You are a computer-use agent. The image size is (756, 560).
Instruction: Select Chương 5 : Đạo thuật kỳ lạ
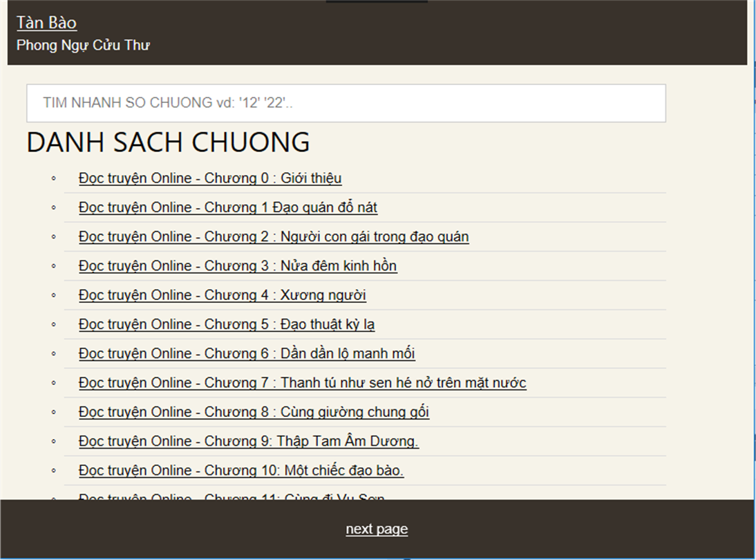227,324
